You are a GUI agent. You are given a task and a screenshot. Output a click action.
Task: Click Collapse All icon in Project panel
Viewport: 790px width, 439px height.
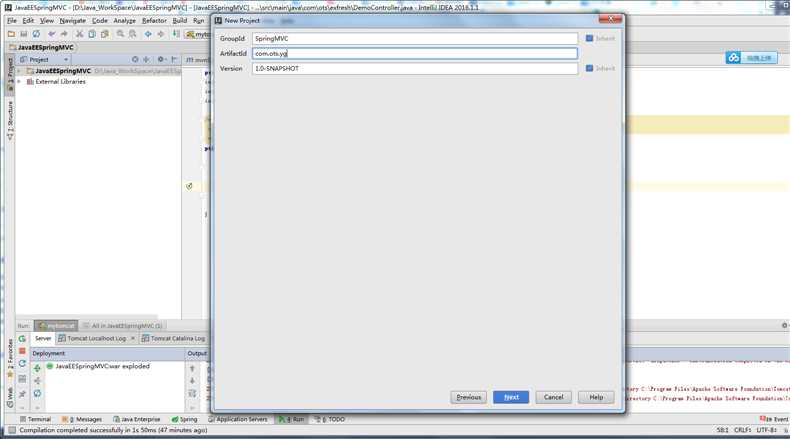[x=147, y=59]
